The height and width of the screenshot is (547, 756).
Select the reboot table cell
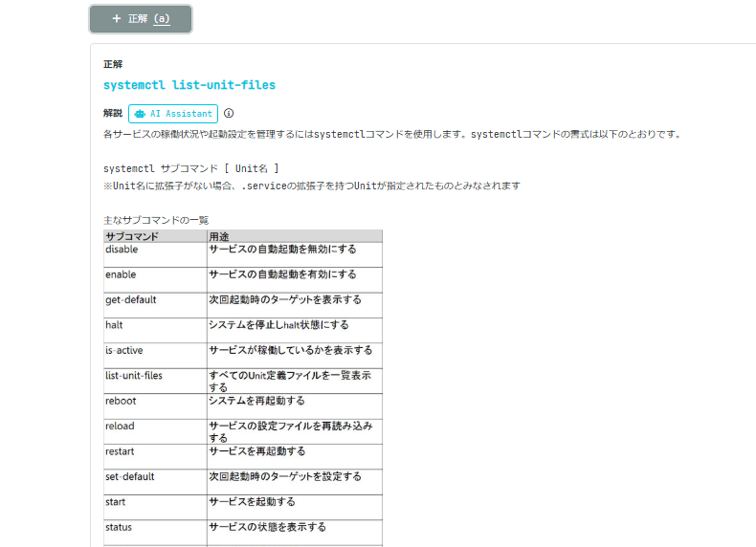coord(121,401)
